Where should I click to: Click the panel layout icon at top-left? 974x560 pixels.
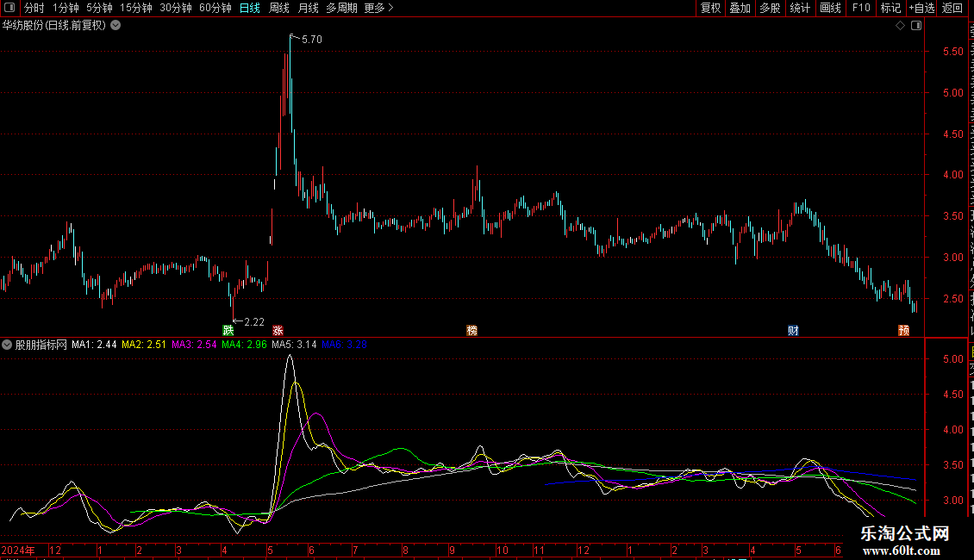pos(9,8)
